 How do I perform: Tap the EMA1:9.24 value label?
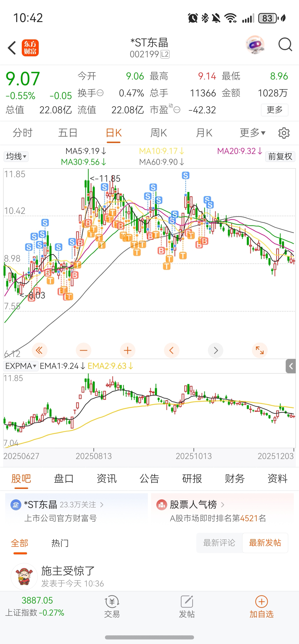click(x=62, y=366)
